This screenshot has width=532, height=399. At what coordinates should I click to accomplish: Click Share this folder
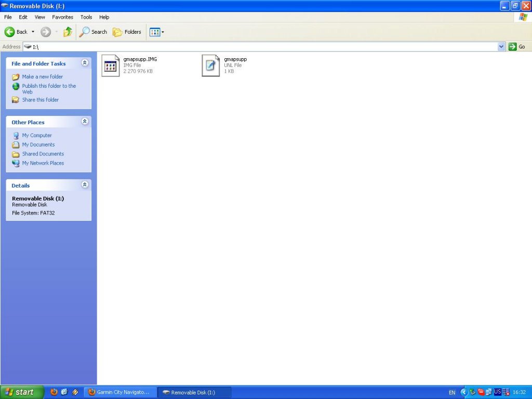[x=41, y=100]
